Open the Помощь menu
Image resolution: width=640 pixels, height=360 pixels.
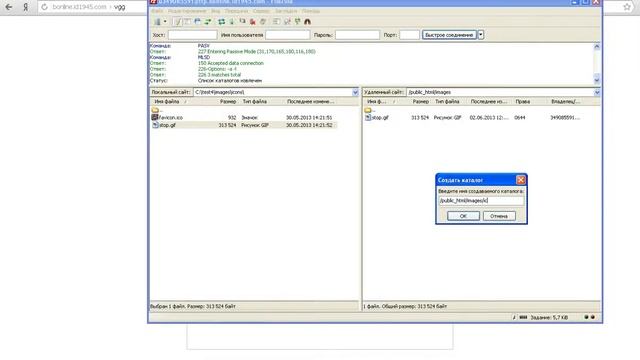311,11
